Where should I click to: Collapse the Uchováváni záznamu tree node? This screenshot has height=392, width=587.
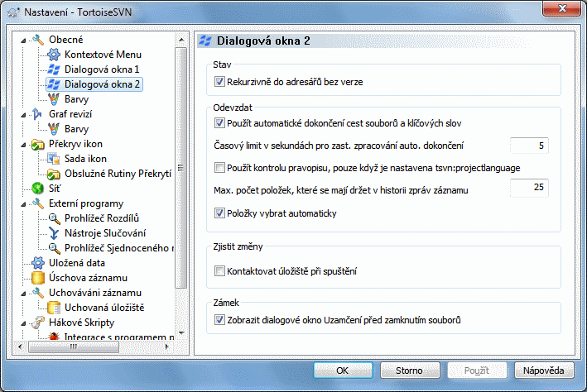coord(23,294)
